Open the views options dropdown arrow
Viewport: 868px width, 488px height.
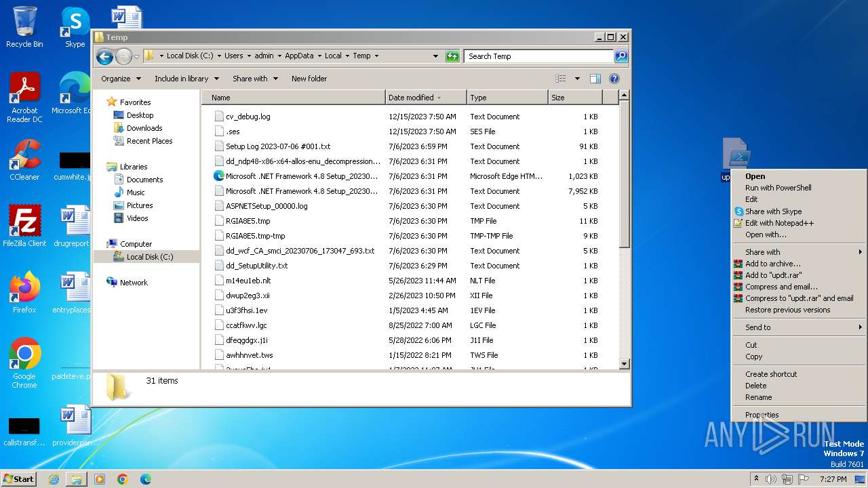(x=577, y=79)
